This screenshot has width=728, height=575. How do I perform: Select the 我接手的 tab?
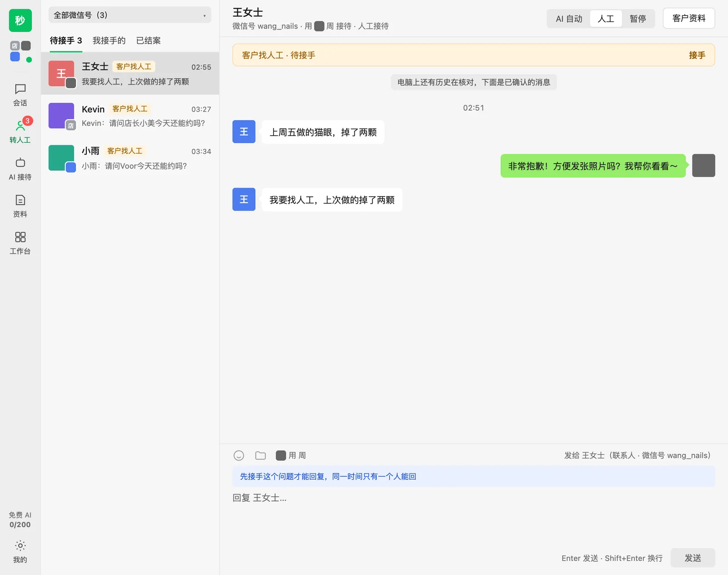point(109,41)
